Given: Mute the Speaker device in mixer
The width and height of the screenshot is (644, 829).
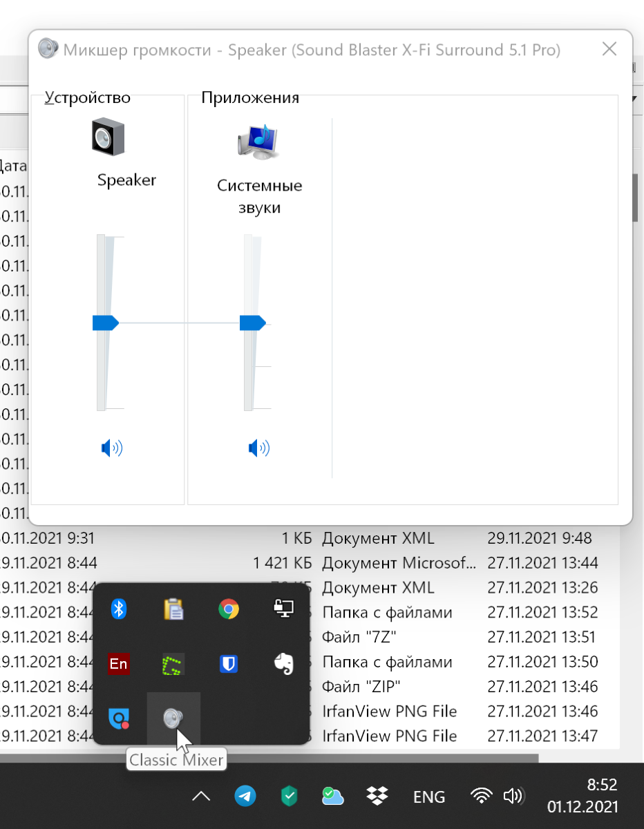Looking at the screenshot, I should point(111,448).
